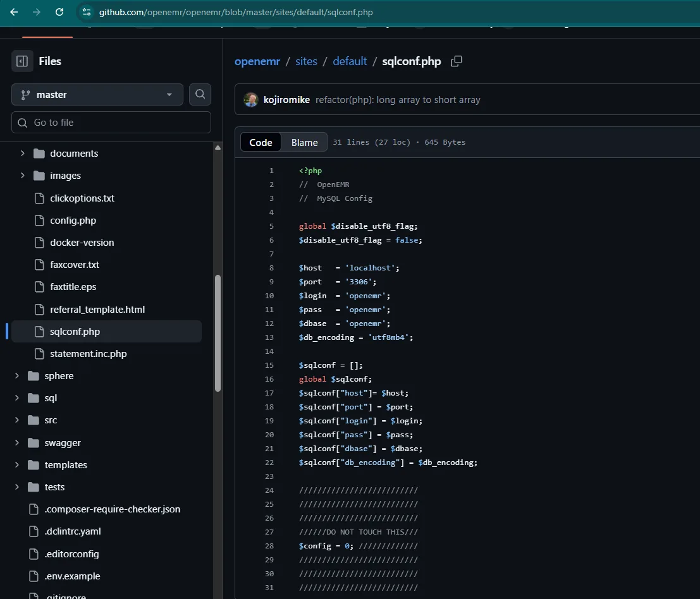Open faxtitle.eps file

coord(73,287)
